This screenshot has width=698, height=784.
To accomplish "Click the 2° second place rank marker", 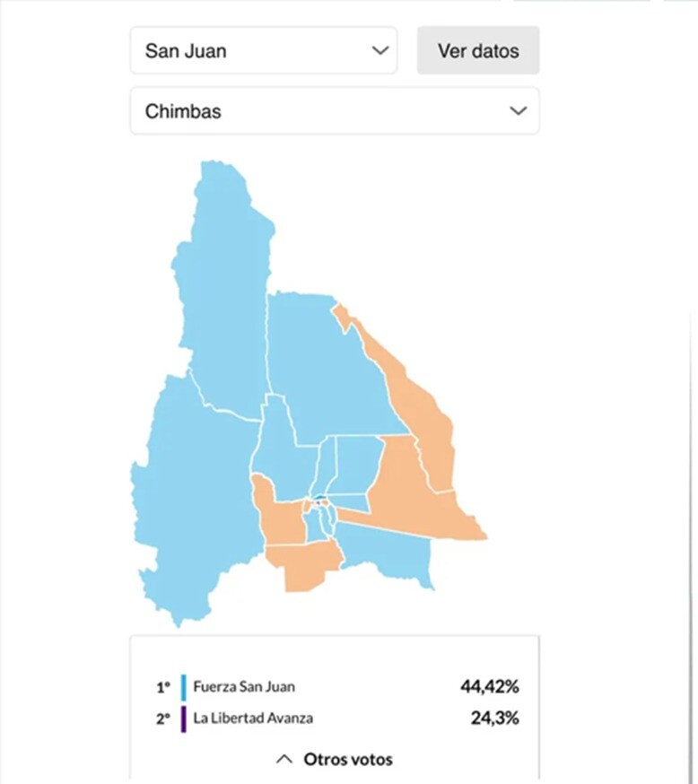I will (x=162, y=719).
